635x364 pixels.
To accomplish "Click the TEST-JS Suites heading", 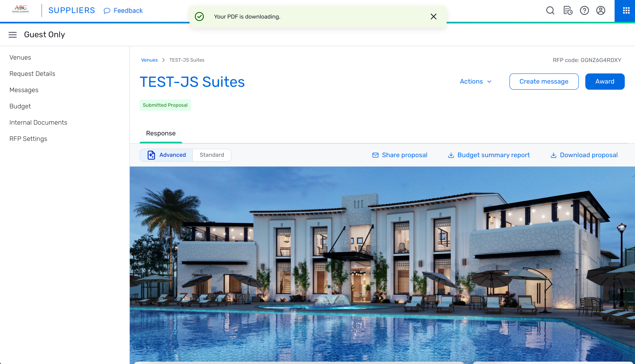I will 192,82.
